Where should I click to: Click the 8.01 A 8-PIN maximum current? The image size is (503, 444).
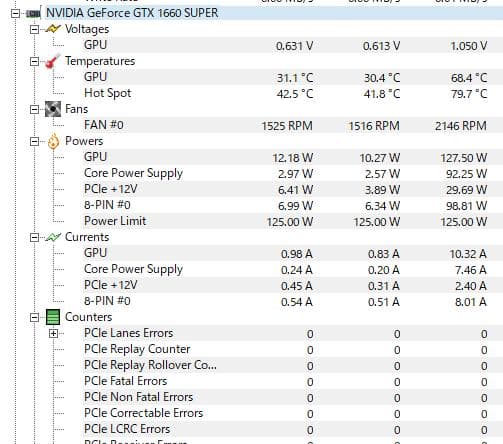click(x=471, y=302)
